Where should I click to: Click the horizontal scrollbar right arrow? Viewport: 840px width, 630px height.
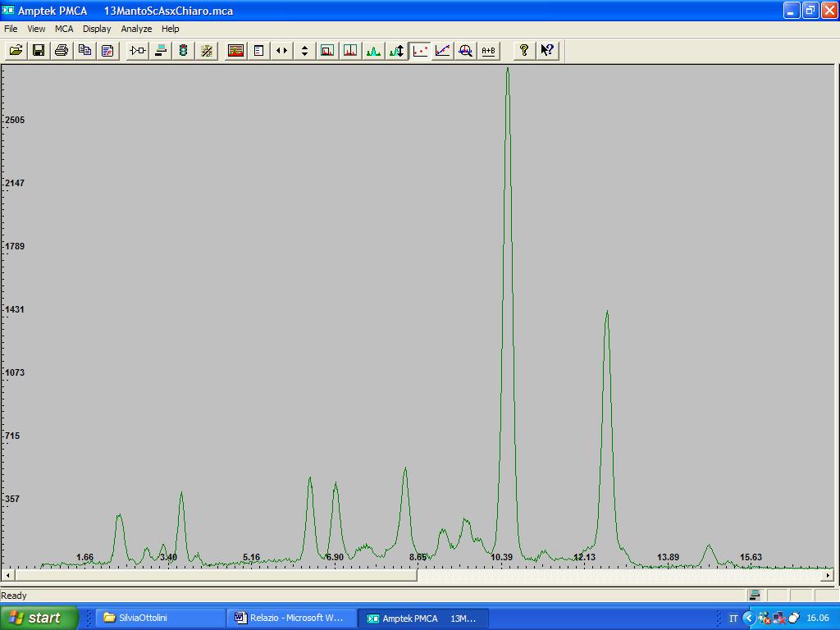click(x=828, y=575)
